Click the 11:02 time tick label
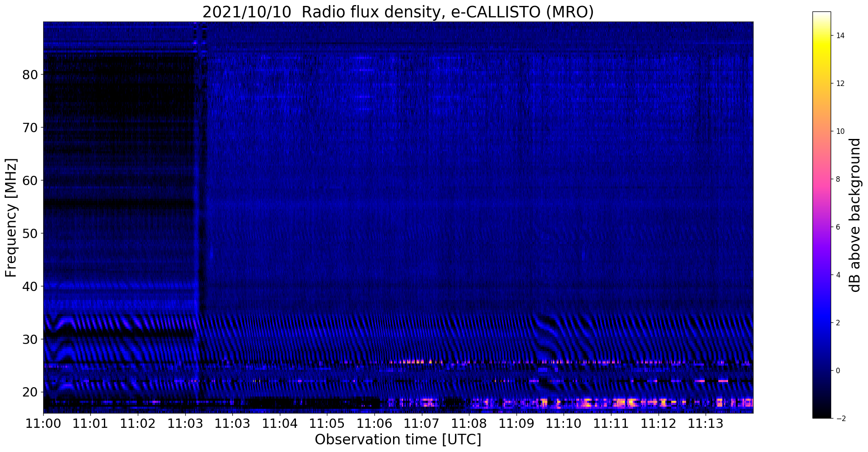 click(138, 423)
